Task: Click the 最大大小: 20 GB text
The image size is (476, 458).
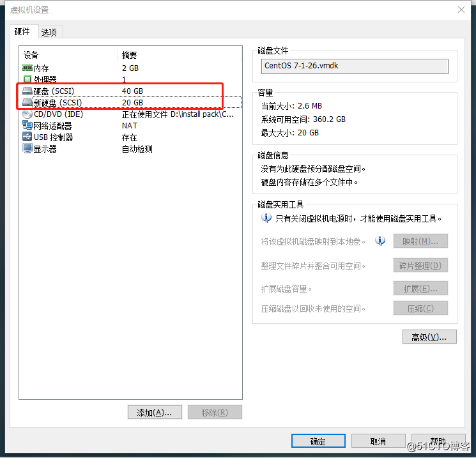Action: 290,133
